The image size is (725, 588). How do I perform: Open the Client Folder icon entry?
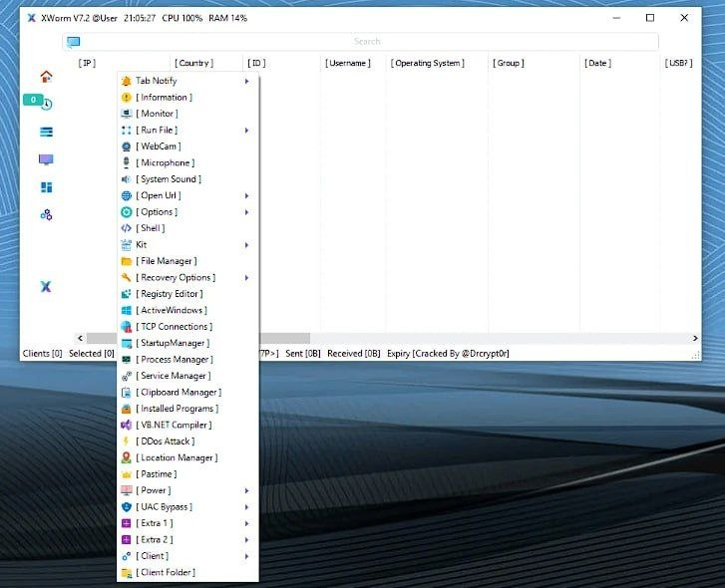187,573
